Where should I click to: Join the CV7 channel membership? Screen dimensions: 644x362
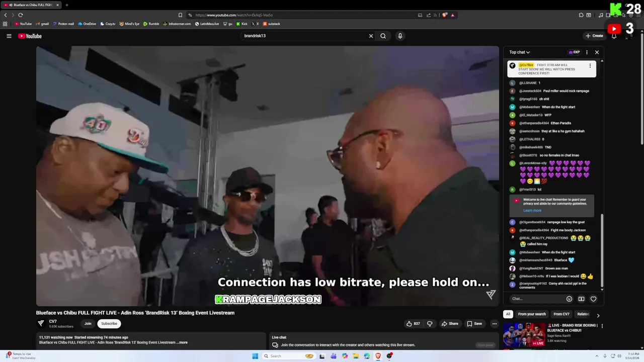(88, 324)
